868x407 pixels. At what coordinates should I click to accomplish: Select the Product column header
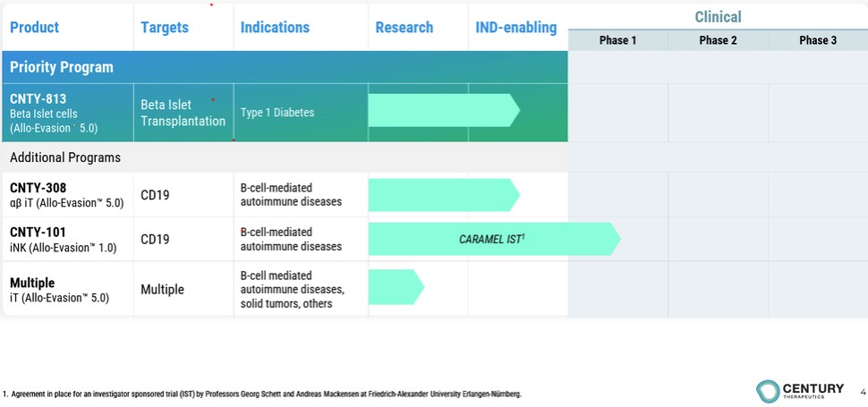click(x=35, y=28)
